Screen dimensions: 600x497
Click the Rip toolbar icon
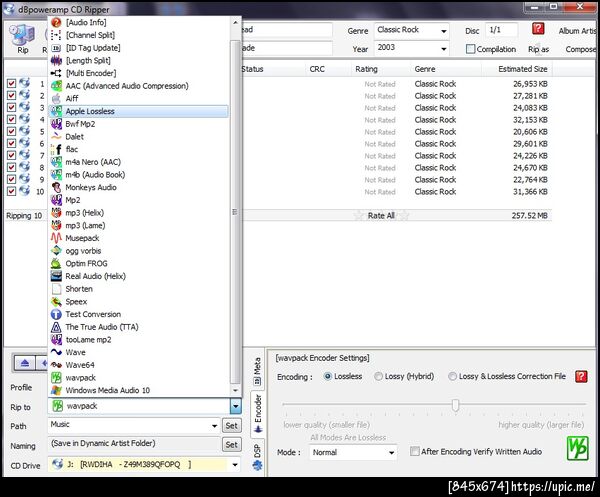click(22, 34)
